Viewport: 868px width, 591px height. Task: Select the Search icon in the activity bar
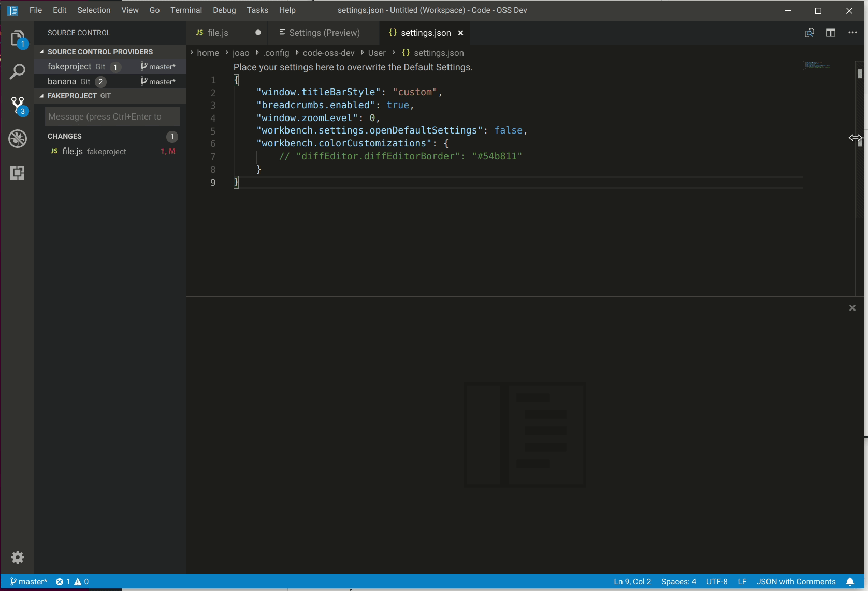pos(17,71)
